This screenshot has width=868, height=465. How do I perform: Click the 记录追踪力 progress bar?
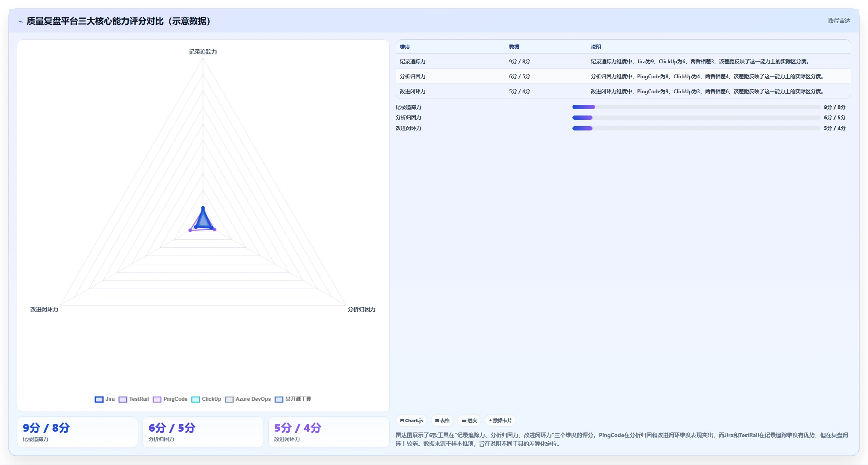point(696,107)
